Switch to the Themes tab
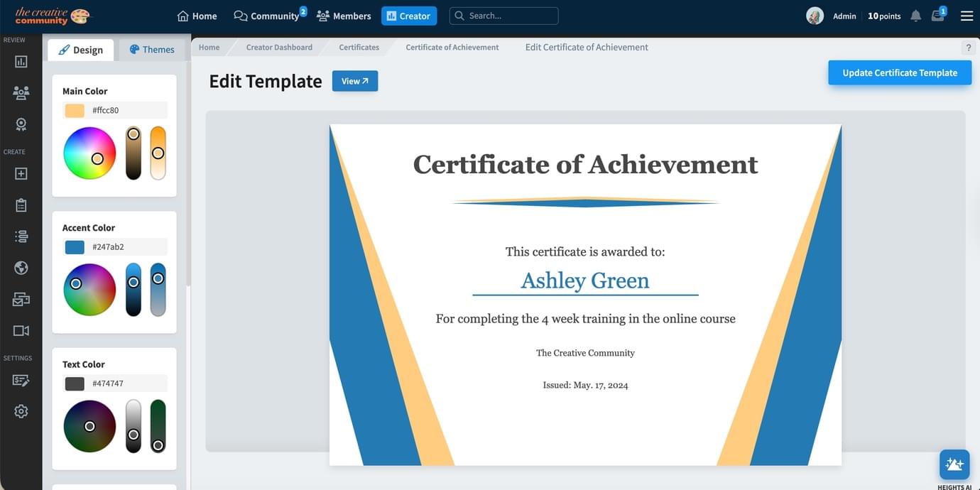Image resolution: width=980 pixels, height=490 pixels. (x=151, y=50)
